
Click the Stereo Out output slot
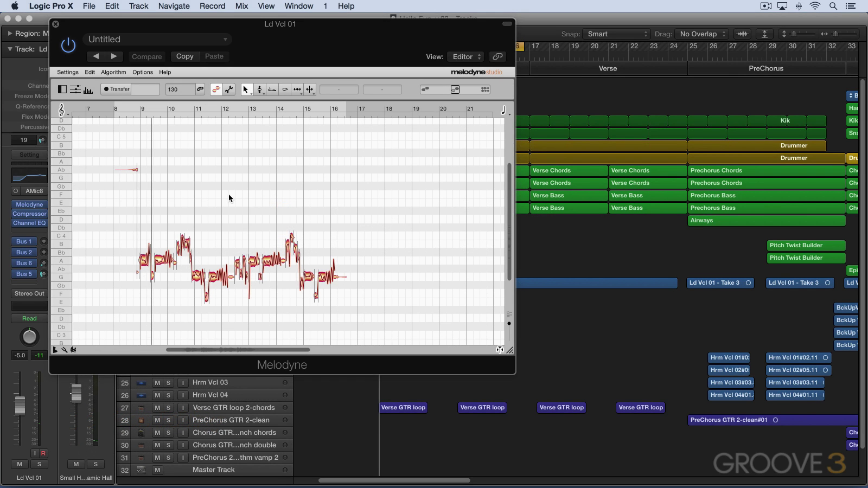pyautogui.click(x=29, y=293)
